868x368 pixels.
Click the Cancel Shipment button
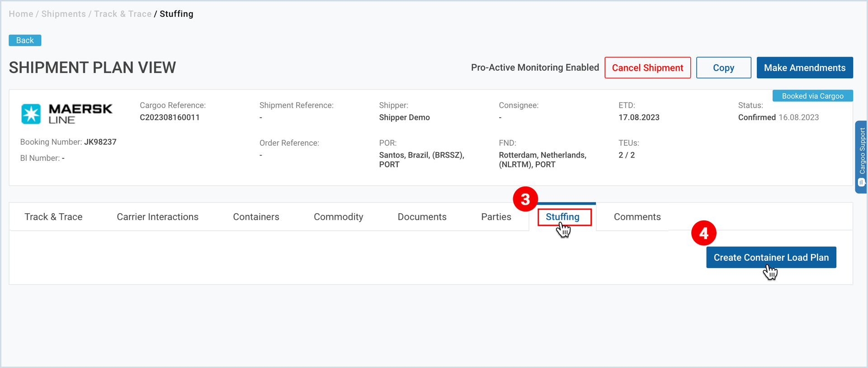[x=647, y=67]
